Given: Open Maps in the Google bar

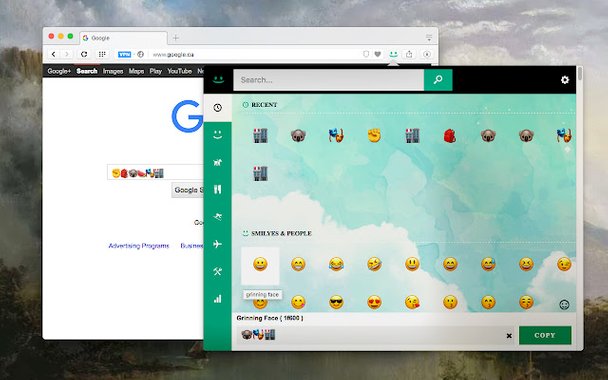Looking at the screenshot, I should [136, 71].
